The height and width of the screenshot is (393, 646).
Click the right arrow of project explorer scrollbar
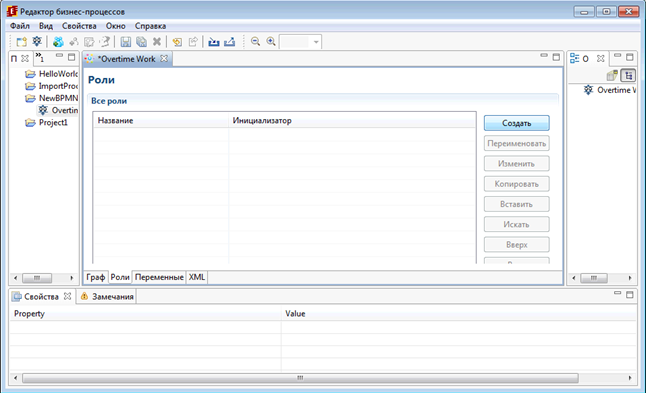(72, 278)
